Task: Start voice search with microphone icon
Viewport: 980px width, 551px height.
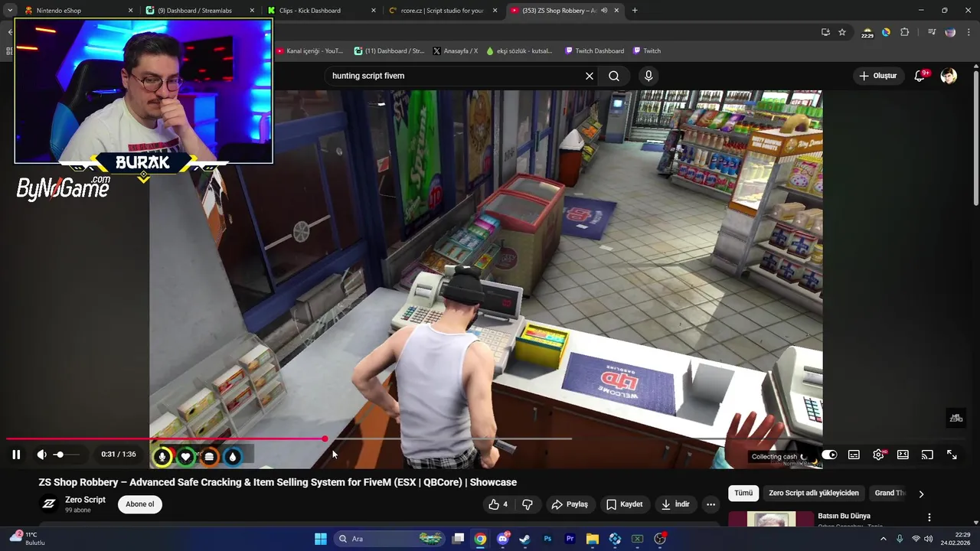Action: click(648, 76)
